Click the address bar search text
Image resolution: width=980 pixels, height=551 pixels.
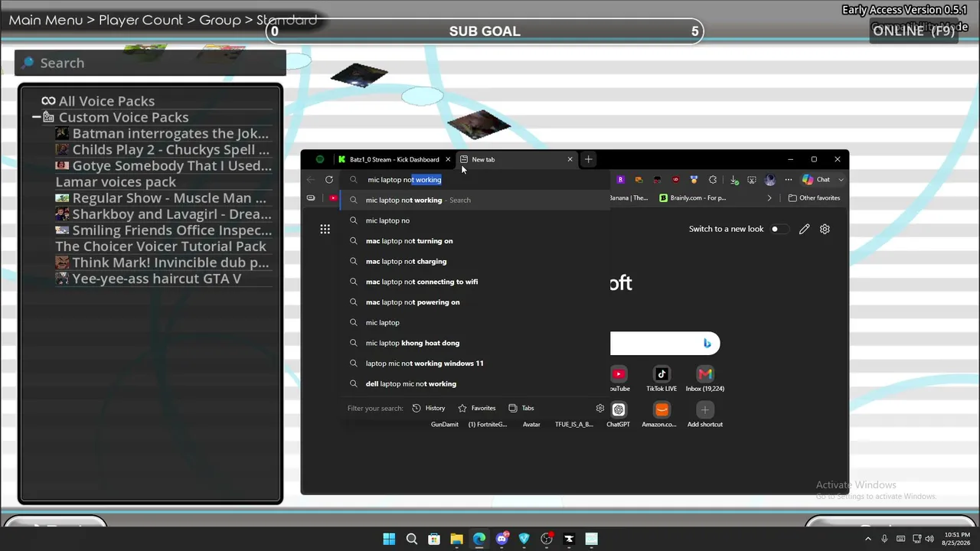point(404,180)
